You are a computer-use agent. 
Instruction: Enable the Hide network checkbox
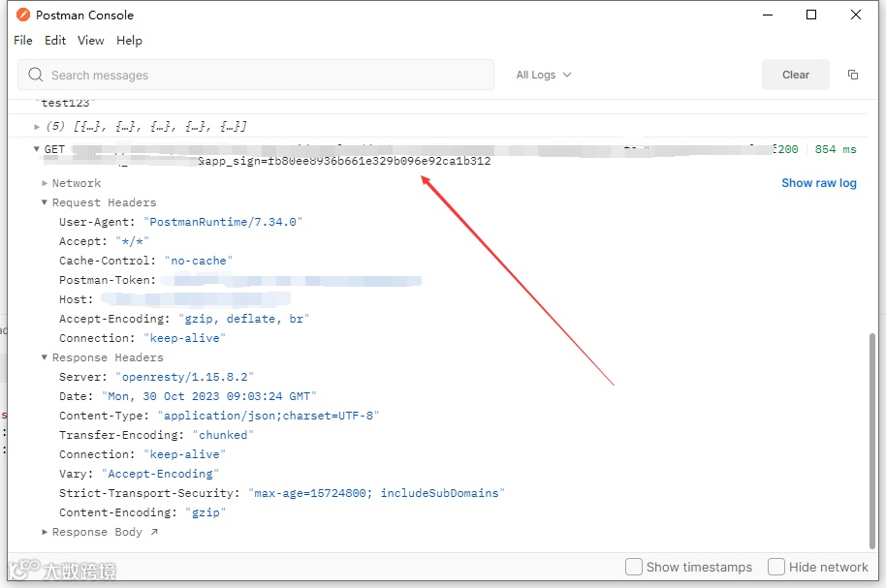coord(775,567)
